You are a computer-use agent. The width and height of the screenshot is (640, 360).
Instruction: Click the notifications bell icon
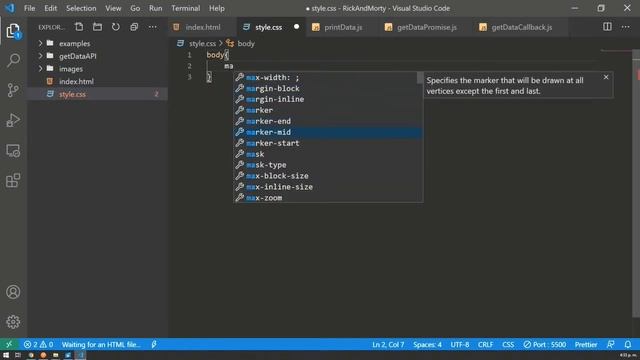(x=628, y=344)
